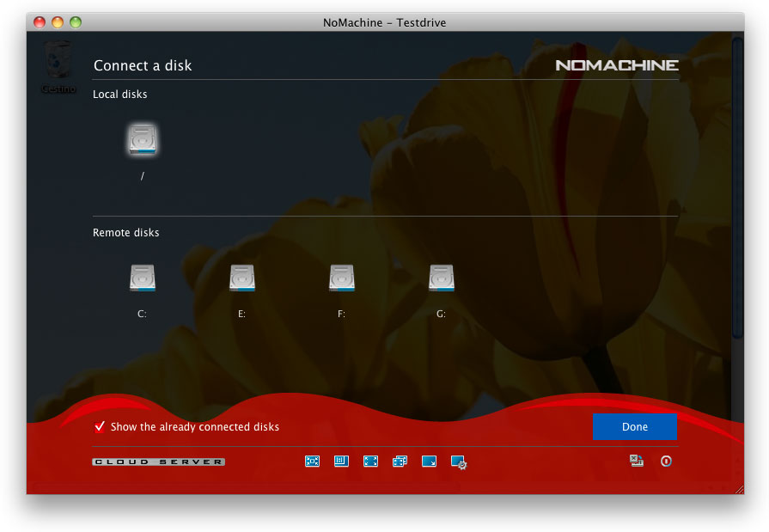This screenshot has height=532, width=769.
Task: Click the disconnect session icon
Action: point(637,462)
